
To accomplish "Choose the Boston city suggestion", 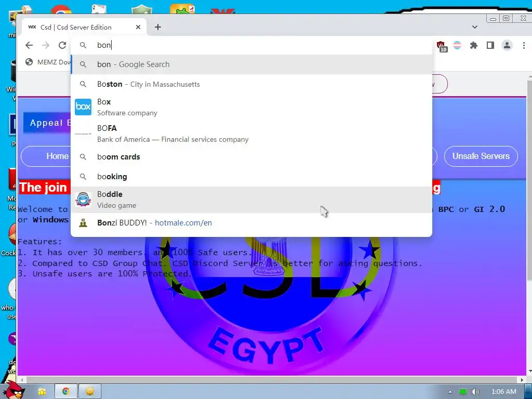I will coord(251,84).
